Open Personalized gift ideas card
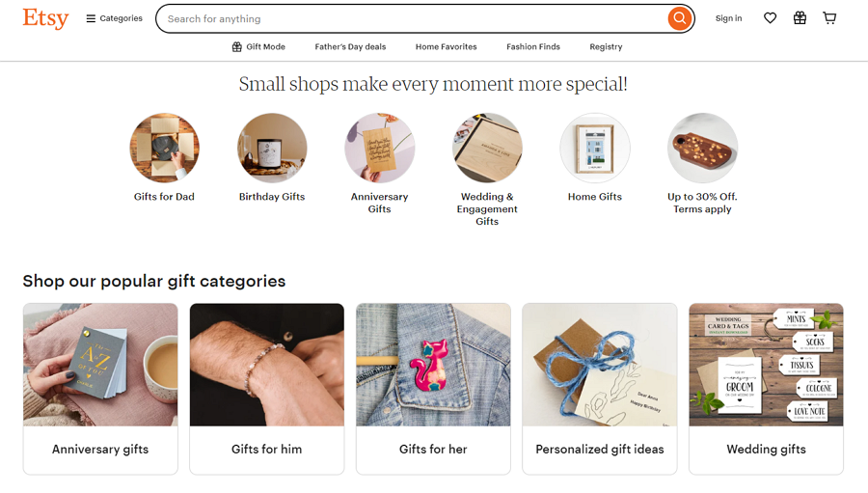The width and height of the screenshot is (868, 493). click(x=599, y=388)
